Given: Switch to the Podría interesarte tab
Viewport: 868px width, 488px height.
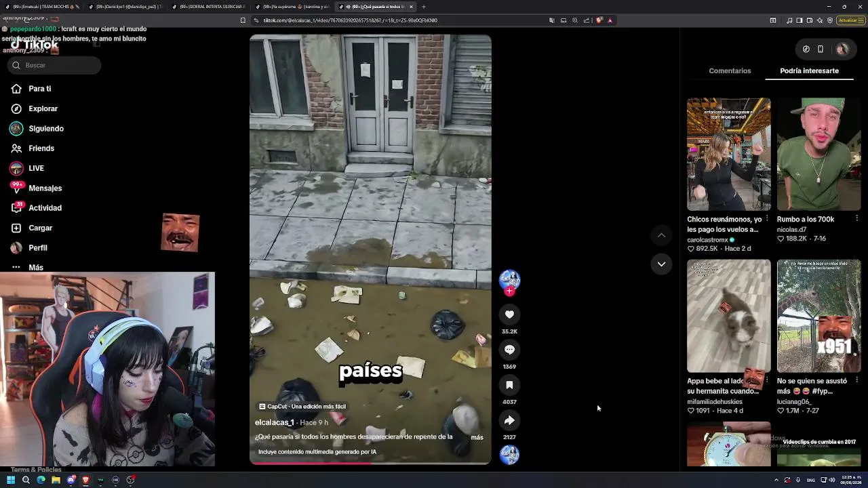Looking at the screenshot, I should click(809, 70).
